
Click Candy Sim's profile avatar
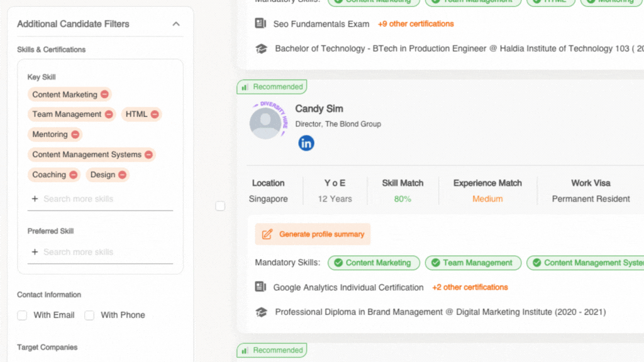(265, 123)
